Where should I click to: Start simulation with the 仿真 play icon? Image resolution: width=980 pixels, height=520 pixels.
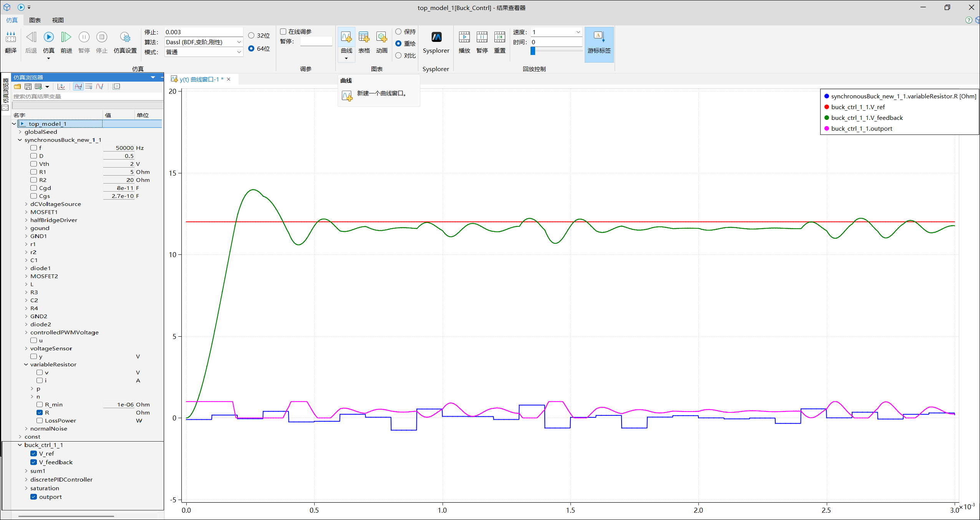48,37
